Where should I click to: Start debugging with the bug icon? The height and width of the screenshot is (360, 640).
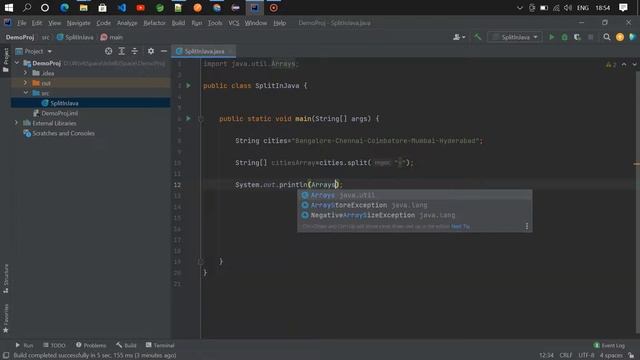(x=564, y=37)
